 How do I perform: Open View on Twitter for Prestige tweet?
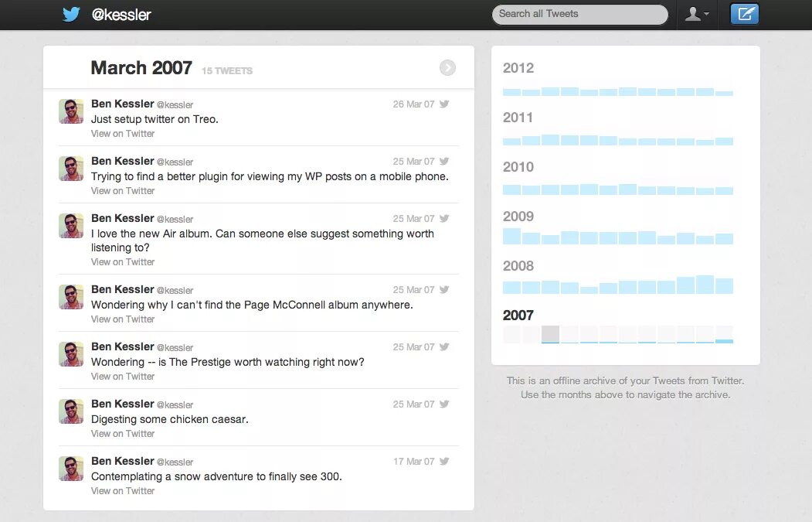pyautogui.click(x=123, y=377)
